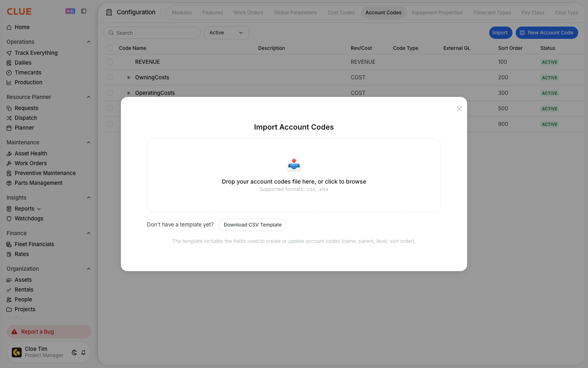Open Timecards in the sidebar

click(x=28, y=72)
